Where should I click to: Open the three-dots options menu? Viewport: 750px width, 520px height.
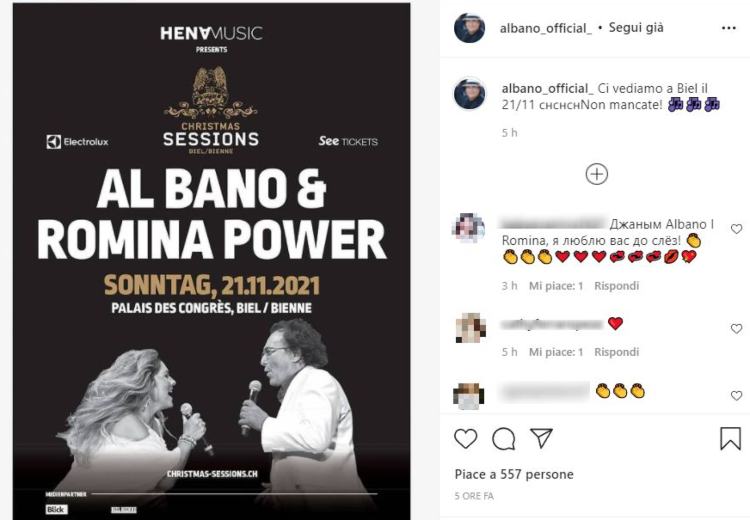[x=728, y=29]
